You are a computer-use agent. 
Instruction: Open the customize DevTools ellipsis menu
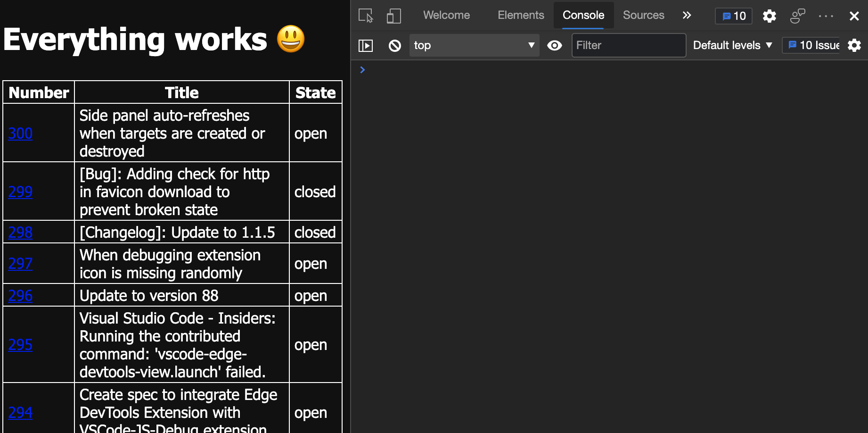pos(826,16)
